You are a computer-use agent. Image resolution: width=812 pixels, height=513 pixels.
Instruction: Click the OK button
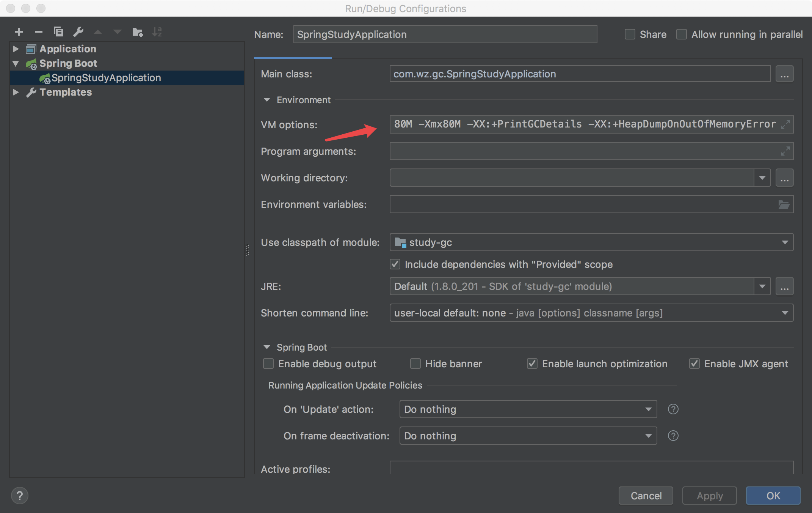[x=773, y=496]
